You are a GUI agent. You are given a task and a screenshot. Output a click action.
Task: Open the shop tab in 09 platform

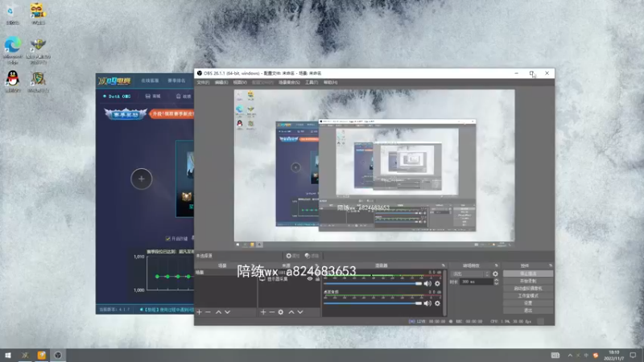pyautogui.click(x=153, y=97)
